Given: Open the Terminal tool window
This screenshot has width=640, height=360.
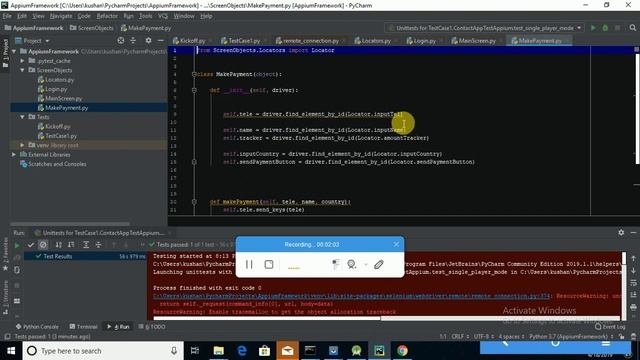Looking at the screenshot, I should pyautogui.click(x=83, y=327).
